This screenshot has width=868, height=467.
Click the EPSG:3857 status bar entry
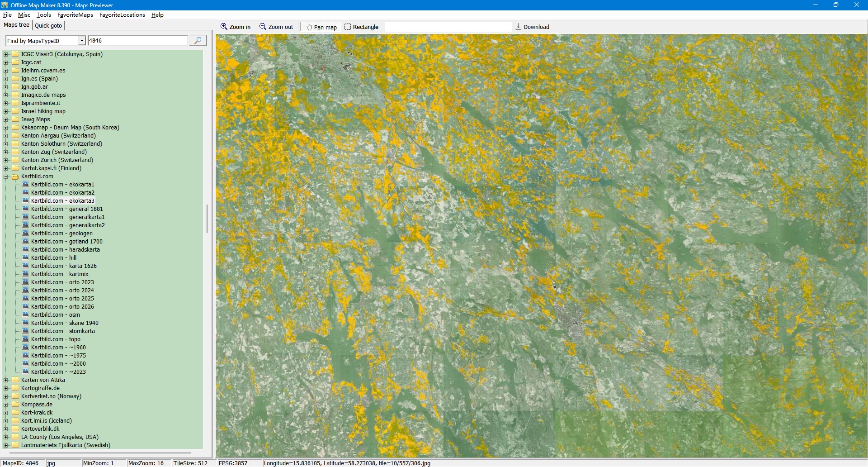point(233,463)
